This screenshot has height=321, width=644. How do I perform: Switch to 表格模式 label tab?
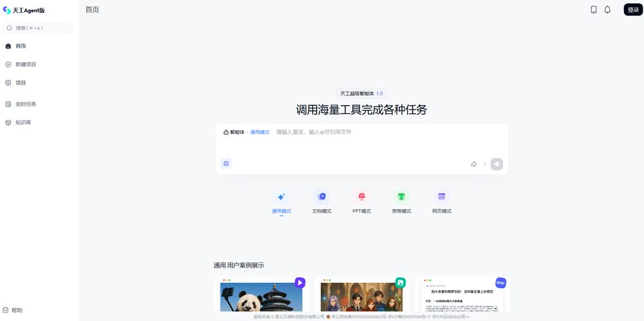401,211
